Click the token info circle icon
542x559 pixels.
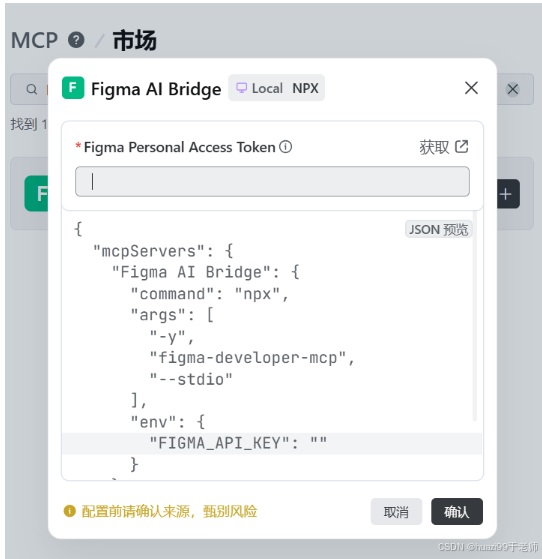pyautogui.click(x=286, y=147)
